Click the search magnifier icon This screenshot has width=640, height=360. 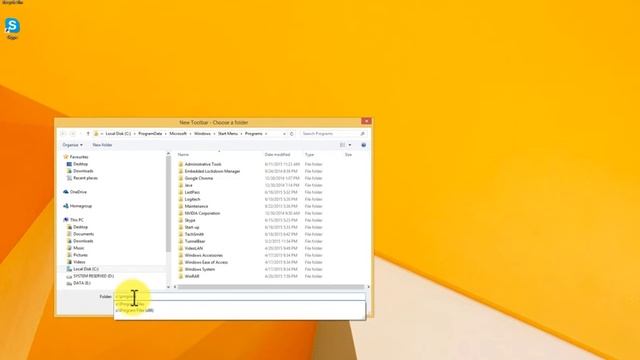(x=362, y=133)
